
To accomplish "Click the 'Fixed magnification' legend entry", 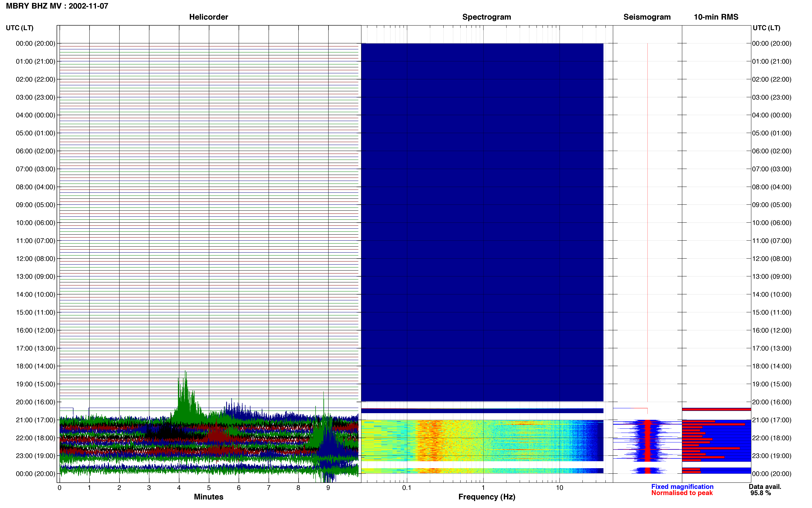I will (x=682, y=487).
